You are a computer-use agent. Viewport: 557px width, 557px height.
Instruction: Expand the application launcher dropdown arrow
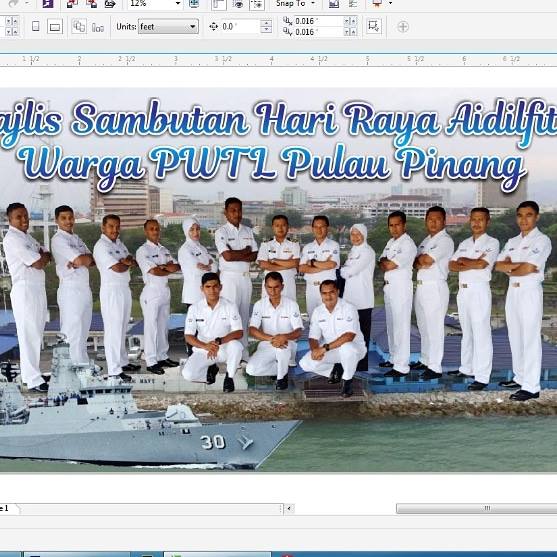[x=390, y=4]
